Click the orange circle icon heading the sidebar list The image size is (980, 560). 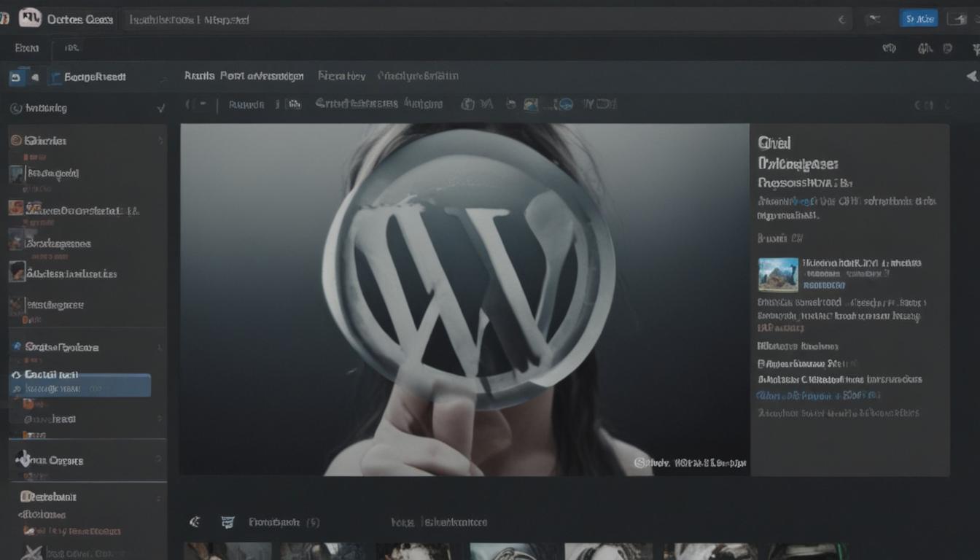click(15, 140)
